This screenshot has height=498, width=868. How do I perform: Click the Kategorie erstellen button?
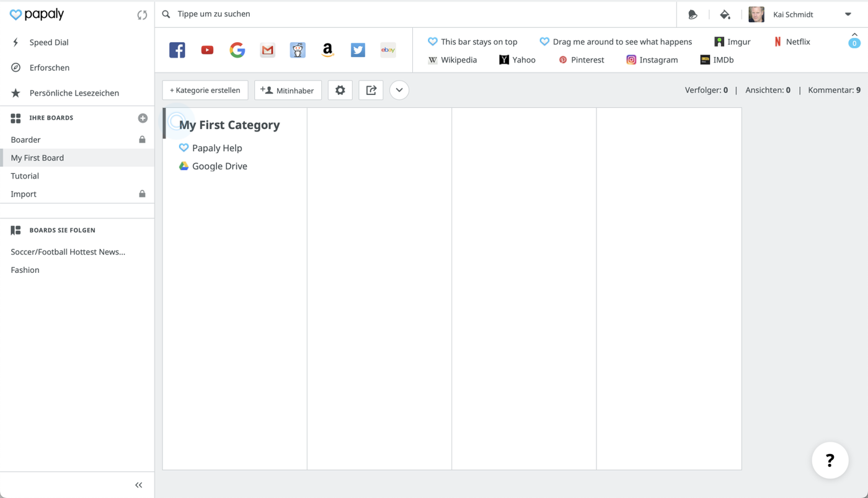[x=205, y=91]
